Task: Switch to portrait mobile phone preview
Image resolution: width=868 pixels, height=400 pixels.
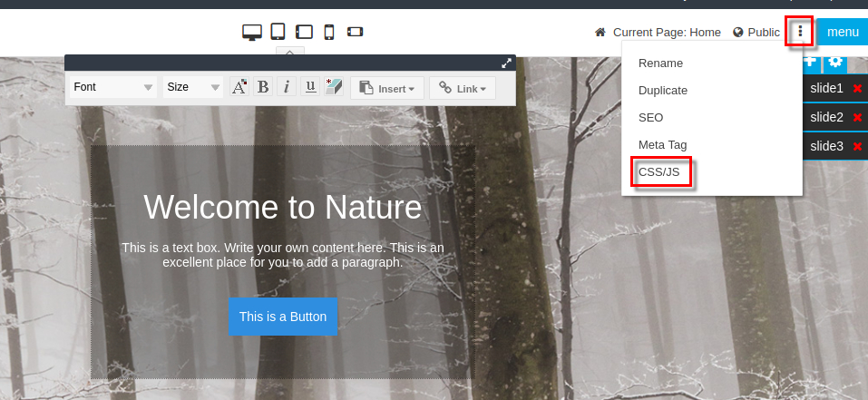Action: [x=329, y=33]
